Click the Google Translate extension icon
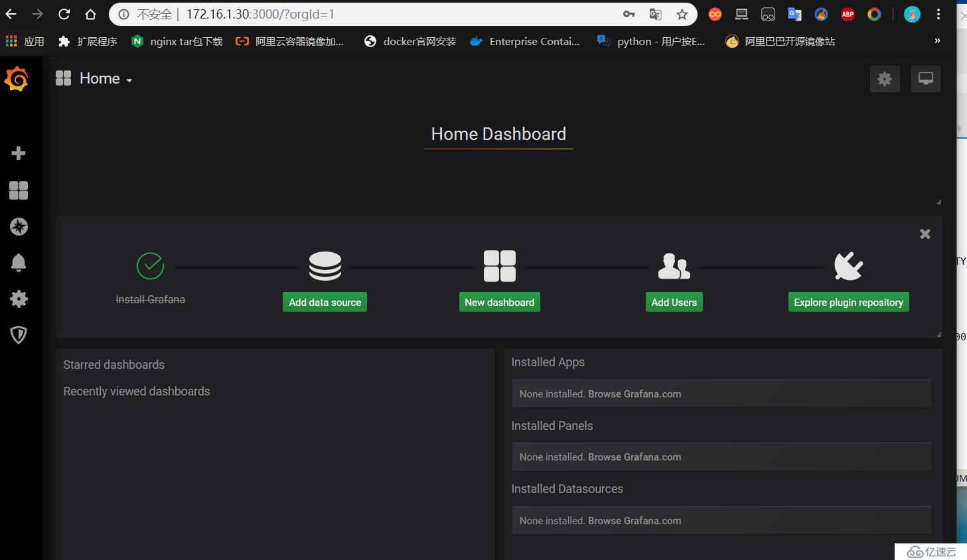The width and height of the screenshot is (967, 560). pyautogui.click(x=794, y=14)
